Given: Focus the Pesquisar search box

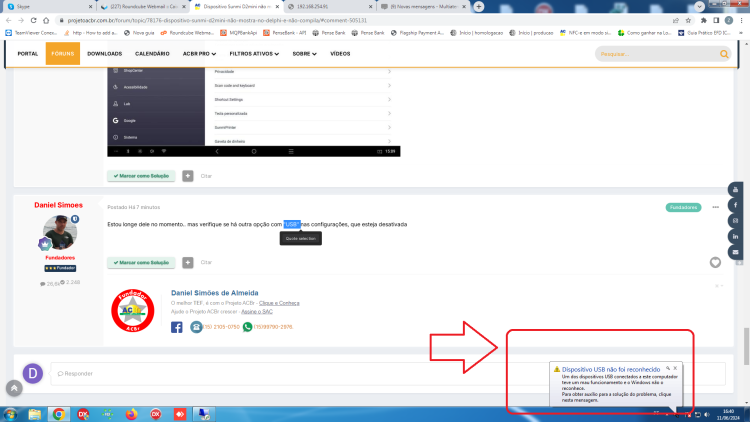Looking at the screenshot, I should tap(658, 54).
